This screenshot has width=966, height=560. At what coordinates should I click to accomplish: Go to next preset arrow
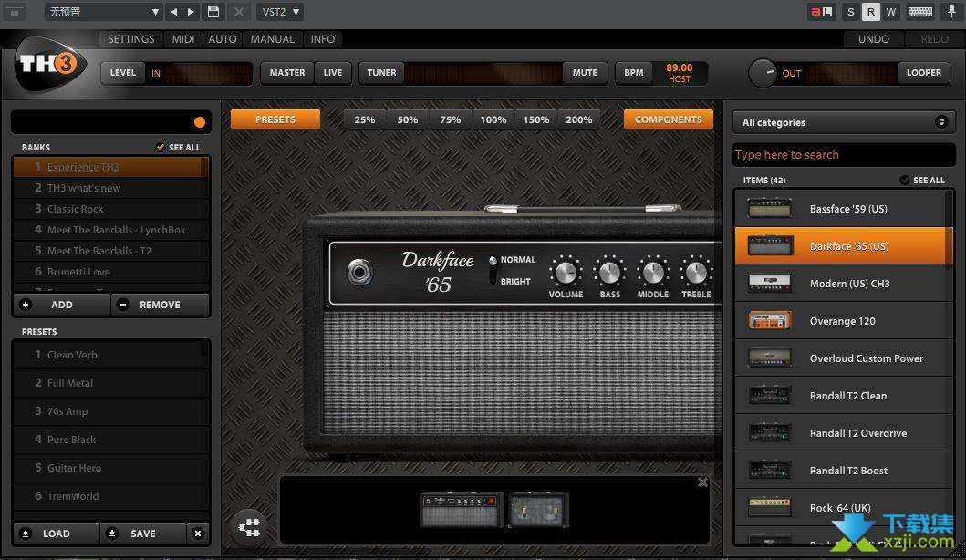click(191, 12)
